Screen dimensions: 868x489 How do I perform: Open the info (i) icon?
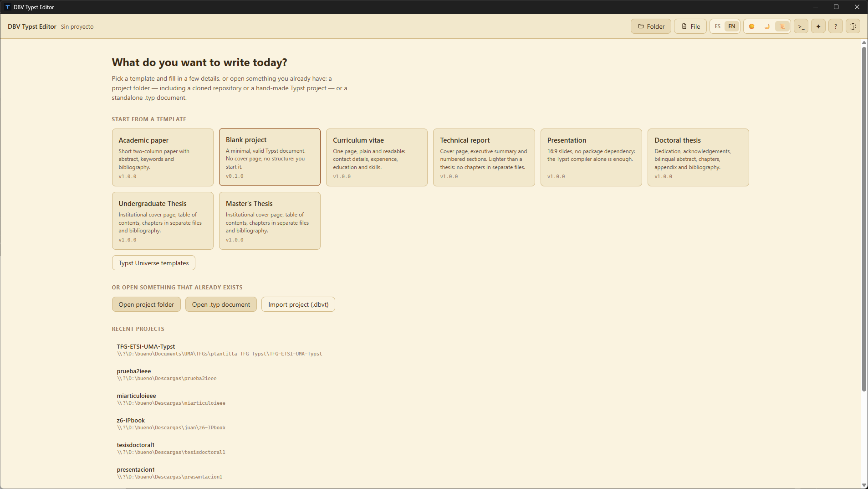click(853, 26)
